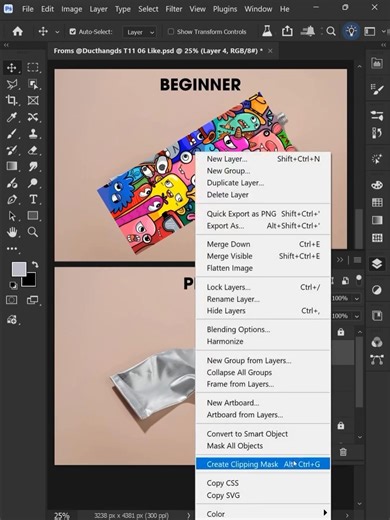390x520 pixels.
Task: Open the Filter menu
Action: click(x=174, y=9)
